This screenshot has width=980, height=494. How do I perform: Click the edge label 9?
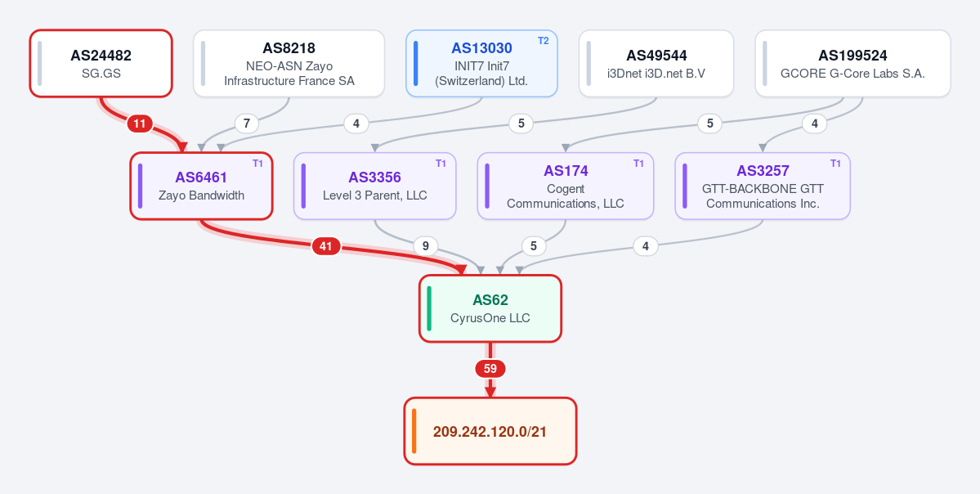[x=426, y=246]
